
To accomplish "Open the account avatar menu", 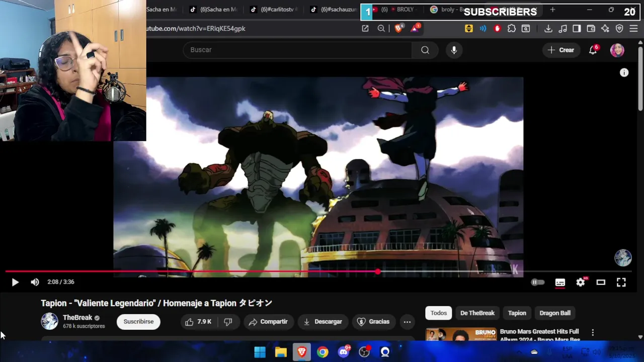I will tap(617, 50).
